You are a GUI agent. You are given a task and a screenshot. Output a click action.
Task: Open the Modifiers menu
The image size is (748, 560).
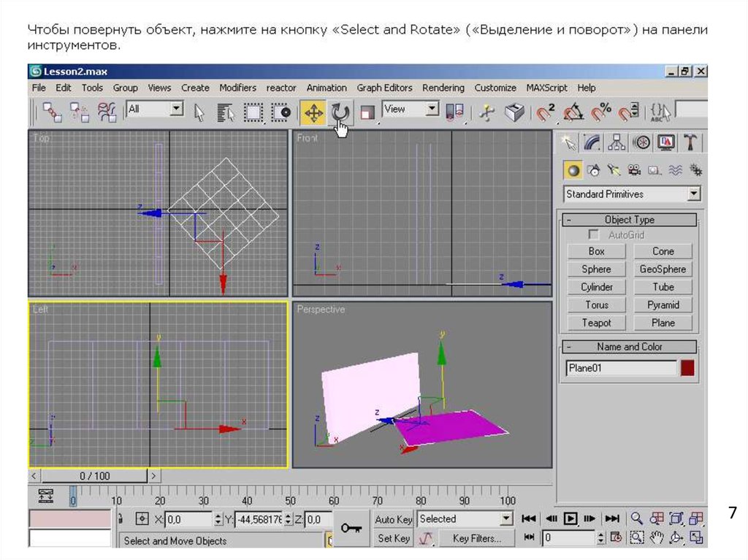point(237,88)
